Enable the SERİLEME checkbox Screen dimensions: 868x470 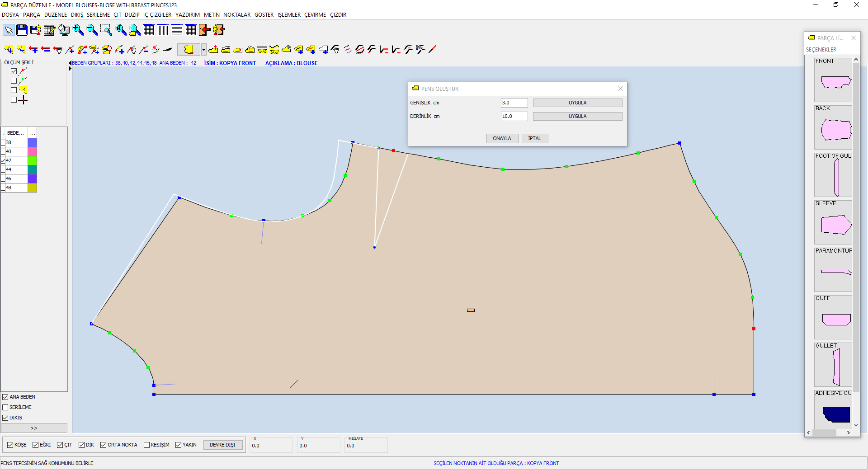(x=5, y=407)
